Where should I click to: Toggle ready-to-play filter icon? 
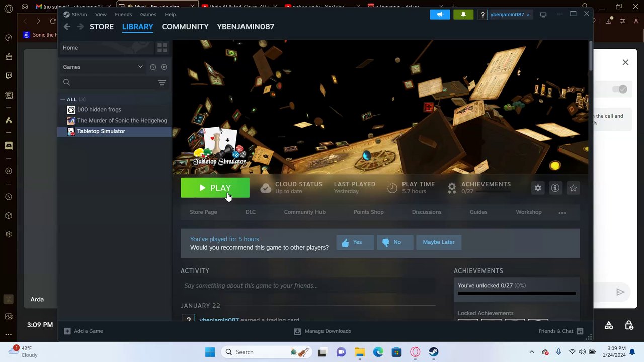point(164,67)
